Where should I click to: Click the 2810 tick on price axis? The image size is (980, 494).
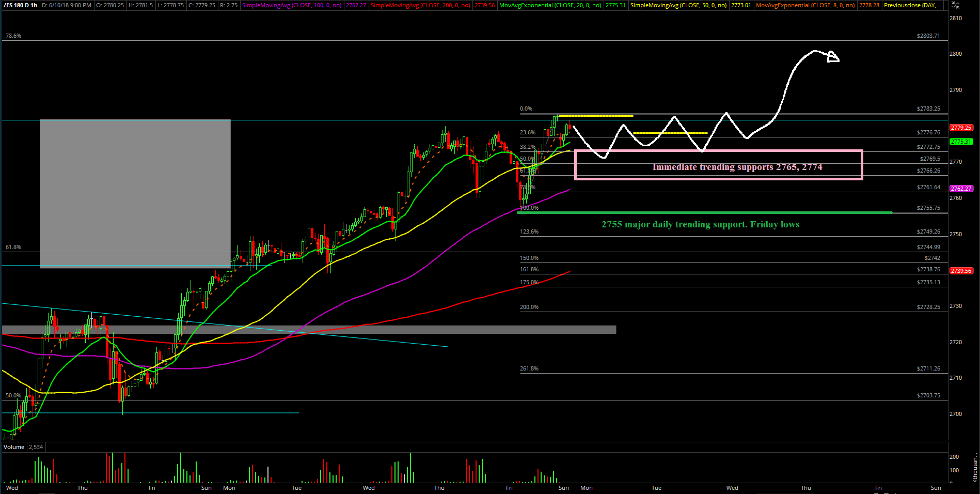pyautogui.click(x=956, y=18)
